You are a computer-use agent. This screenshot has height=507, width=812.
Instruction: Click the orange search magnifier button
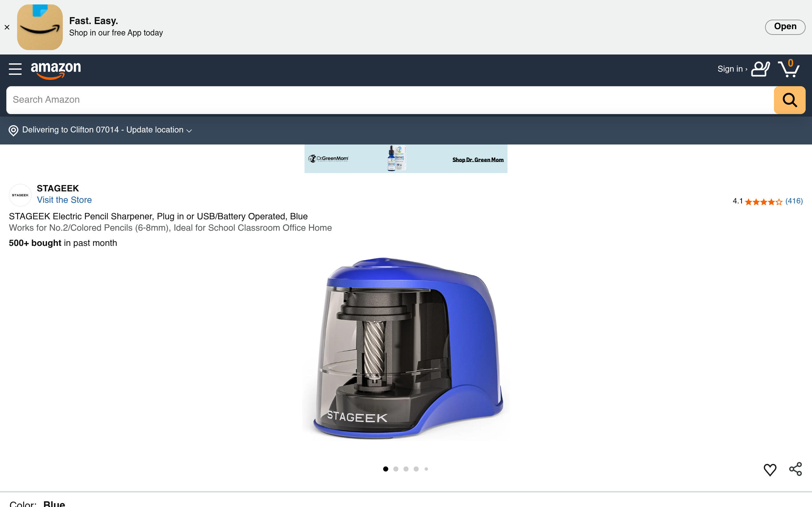(789, 100)
